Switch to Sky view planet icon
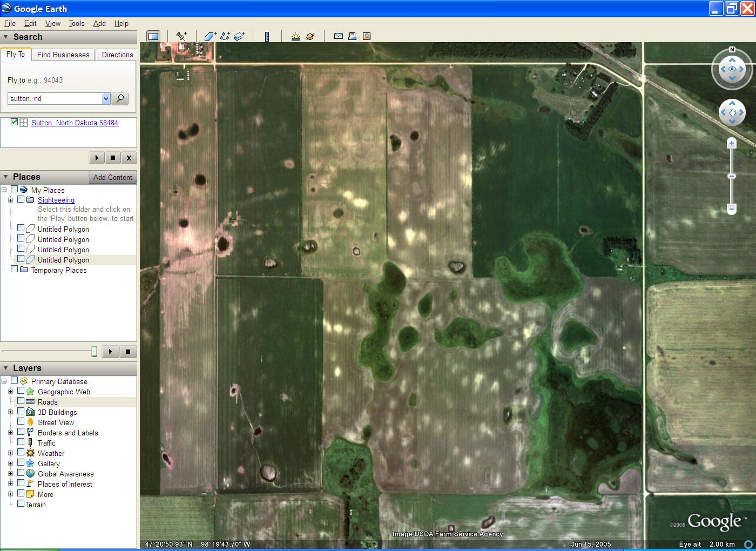The height and width of the screenshot is (551, 756). click(x=310, y=36)
